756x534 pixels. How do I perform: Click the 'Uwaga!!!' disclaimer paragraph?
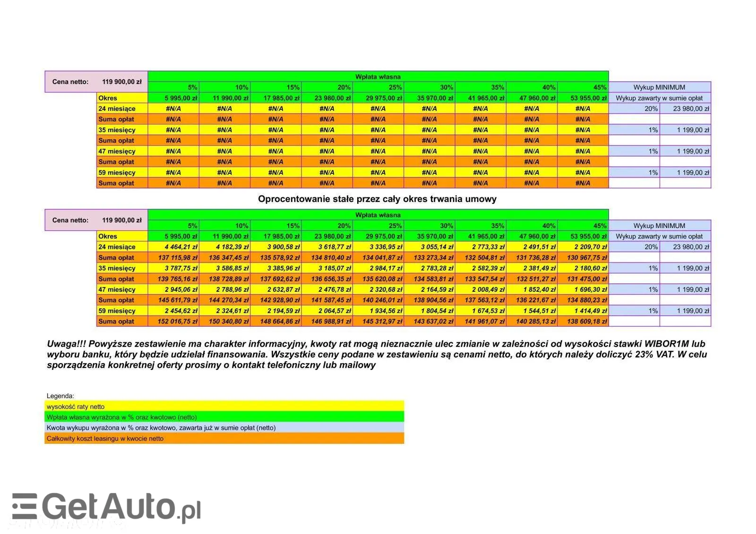click(377, 354)
